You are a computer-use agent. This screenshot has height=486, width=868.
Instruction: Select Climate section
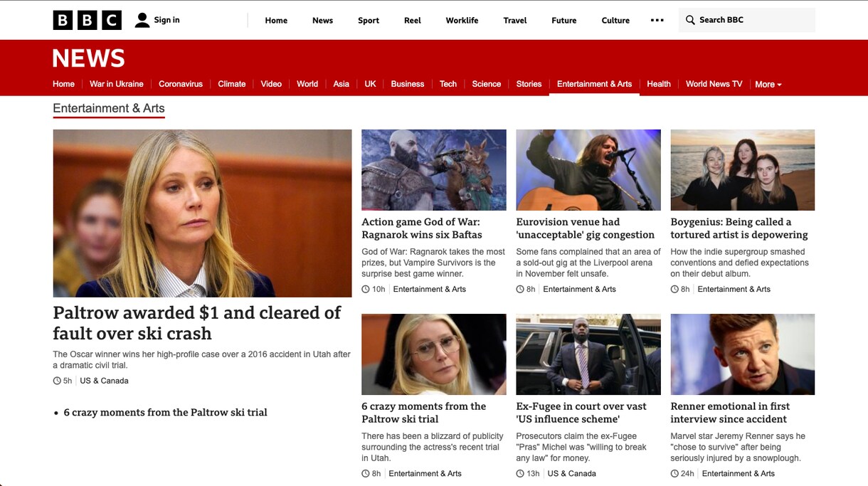click(x=232, y=84)
